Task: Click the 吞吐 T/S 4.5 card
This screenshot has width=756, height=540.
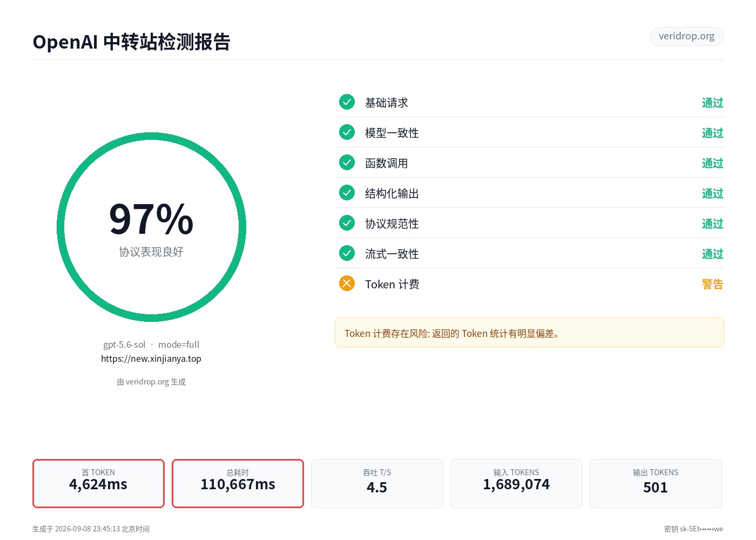Action: coord(377,483)
